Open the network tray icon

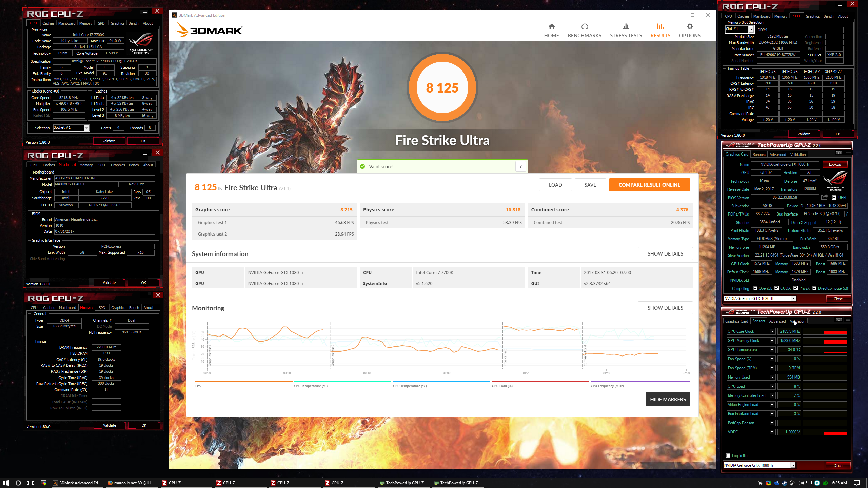[x=809, y=483]
